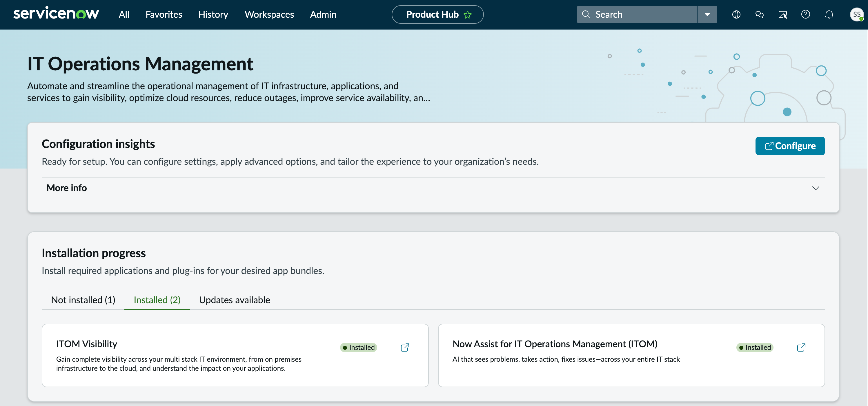Switch to the Updates available tab

[235, 300]
